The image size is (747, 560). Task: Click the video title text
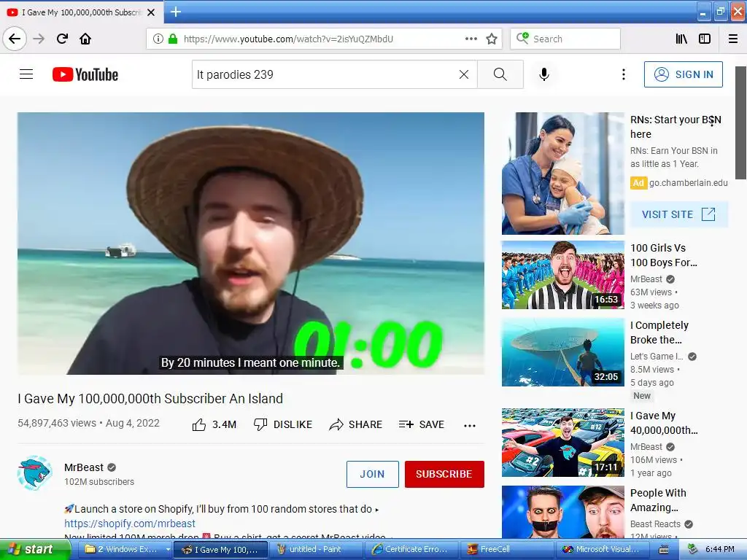coord(150,399)
